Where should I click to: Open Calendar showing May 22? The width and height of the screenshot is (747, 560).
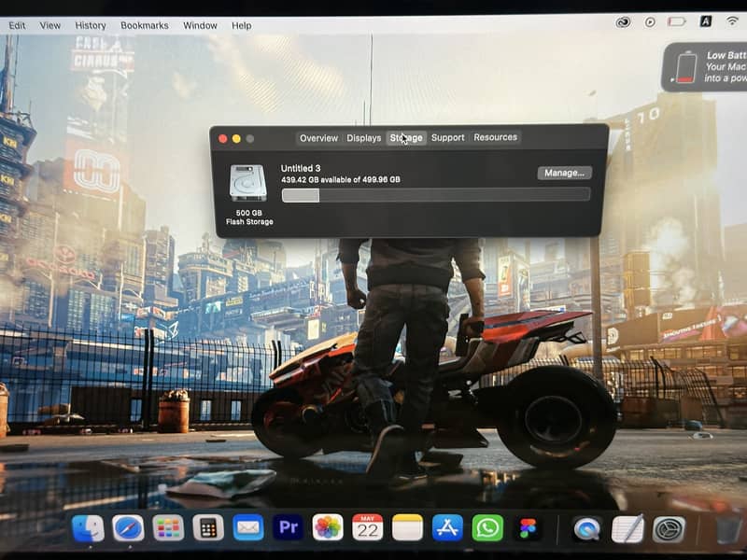367,527
